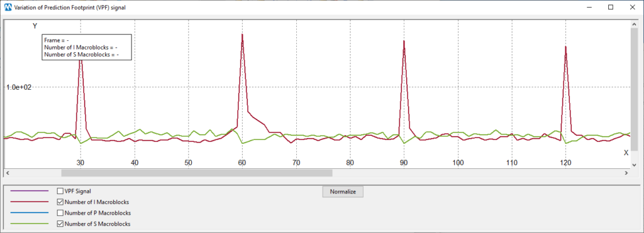
Task: Click the red I Macroblocks legend line
Action: tap(29, 202)
